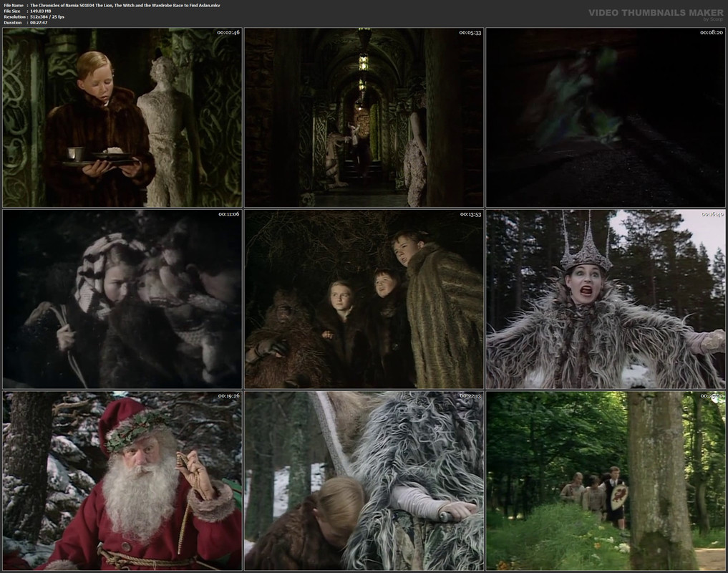This screenshot has width=728, height=573.
Task: Open the 00:05:33 dark hallway thumbnail
Action: click(x=364, y=117)
